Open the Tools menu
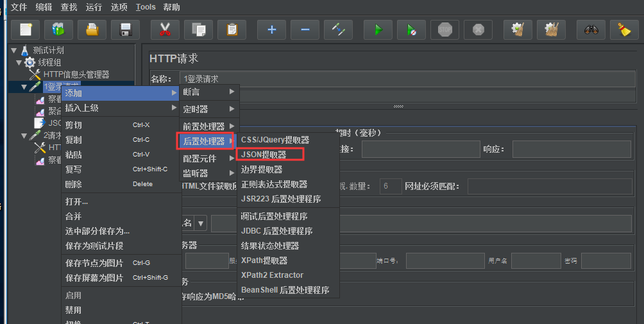This screenshot has height=324, width=644. coord(146,7)
